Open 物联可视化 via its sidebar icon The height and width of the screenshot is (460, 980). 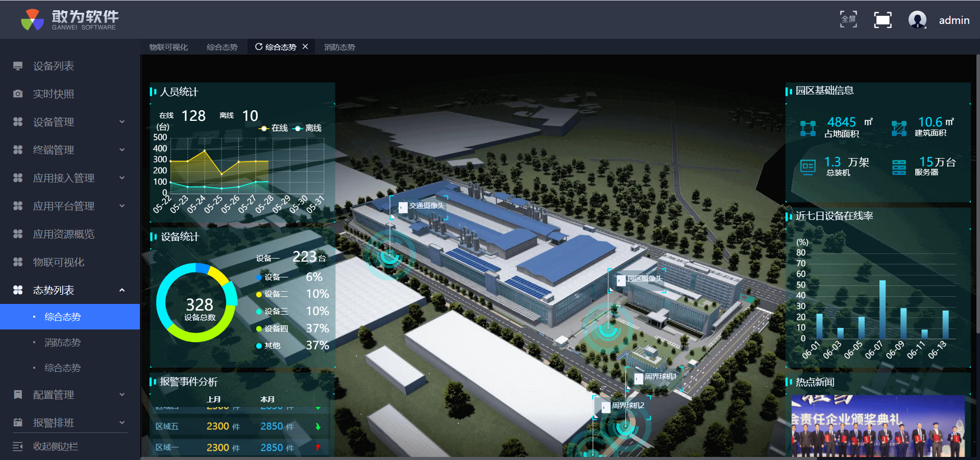tap(18, 262)
